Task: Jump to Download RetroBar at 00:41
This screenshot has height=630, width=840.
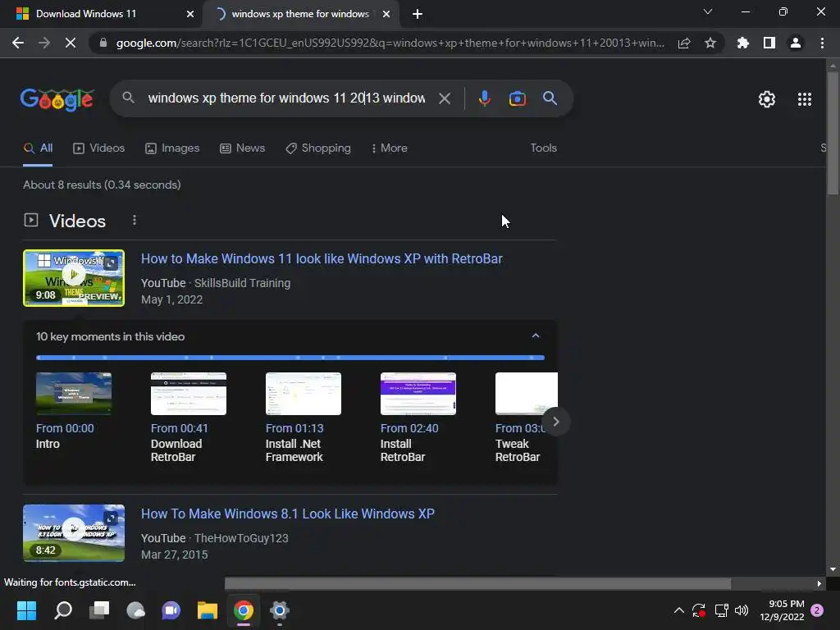Action: [189, 418]
